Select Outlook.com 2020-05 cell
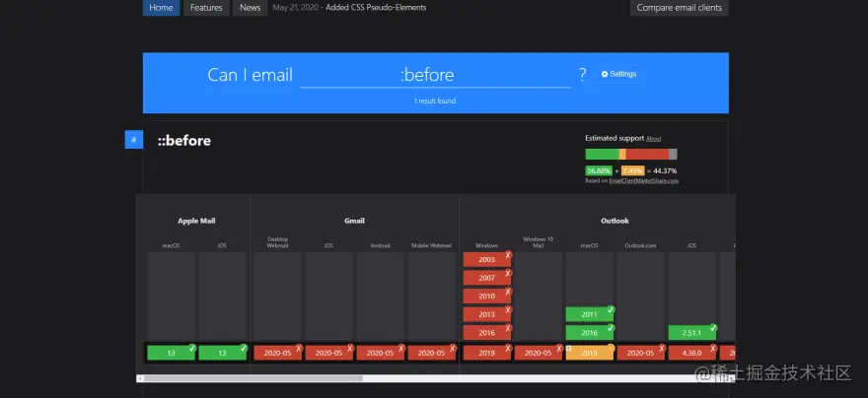Screen dimensions: 868x398 coord(641,353)
